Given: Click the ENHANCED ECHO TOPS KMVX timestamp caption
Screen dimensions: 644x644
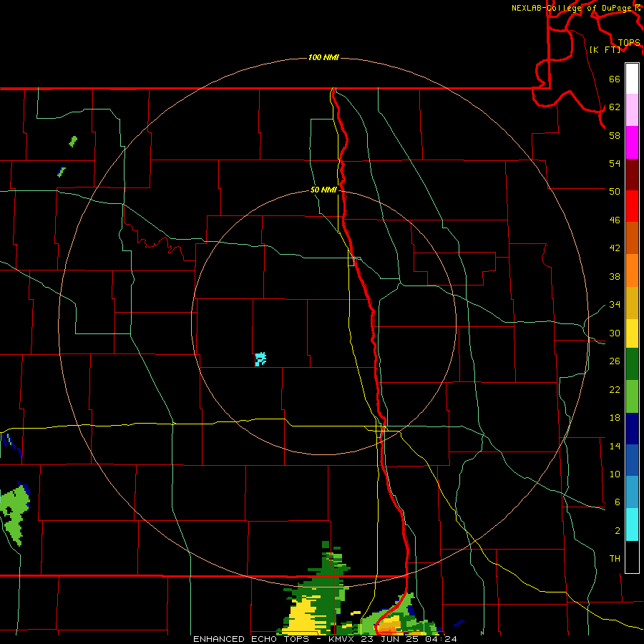Looking at the screenshot, I should click(x=325, y=639).
